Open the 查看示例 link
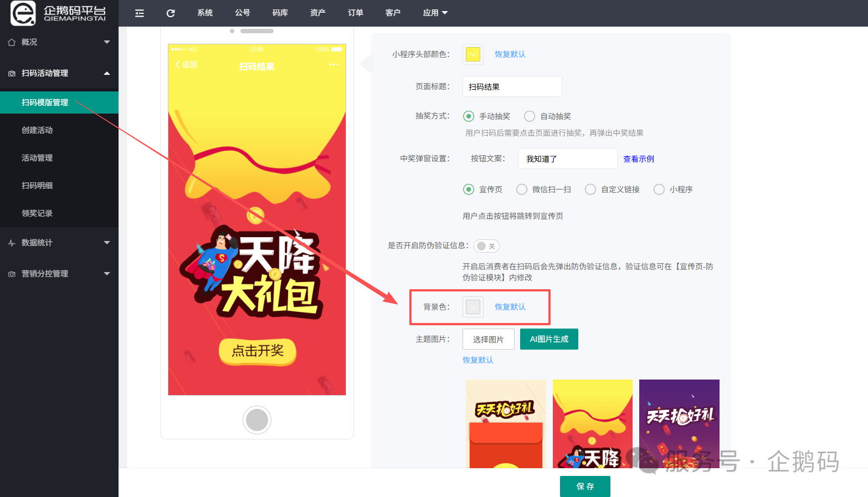Viewport: 868px width, 497px height. [x=639, y=159]
